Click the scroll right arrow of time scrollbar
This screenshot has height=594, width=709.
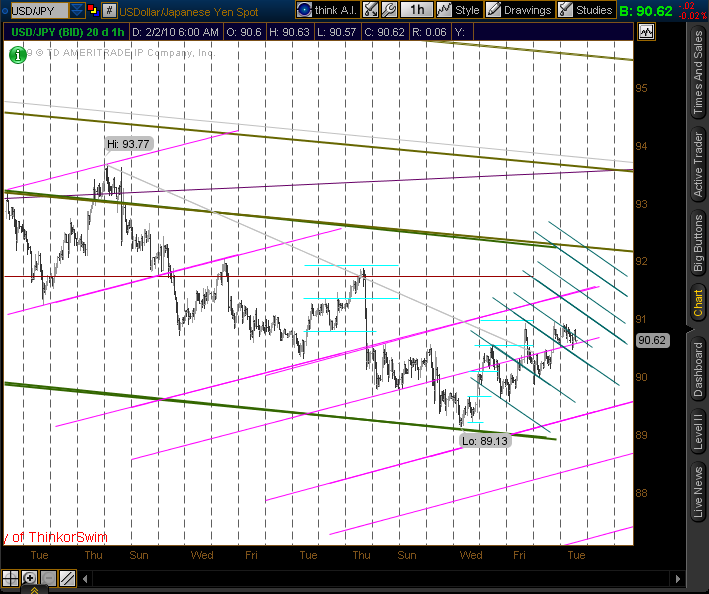pos(677,579)
